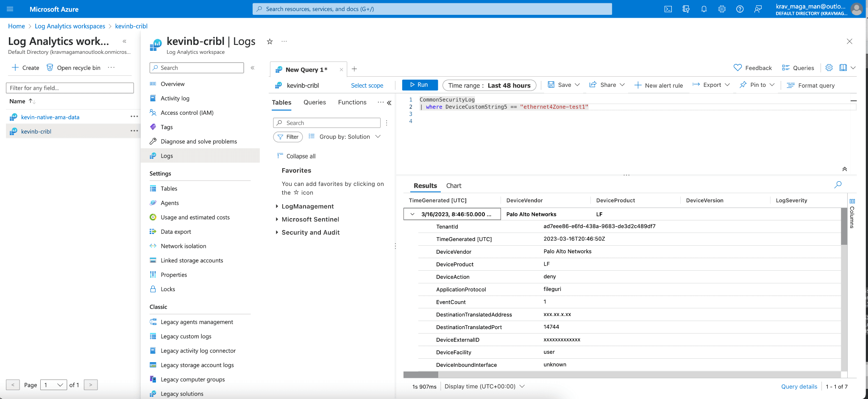Collapse the expanded result row
The width and height of the screenshot is (868, 399).
pos(412,214)
